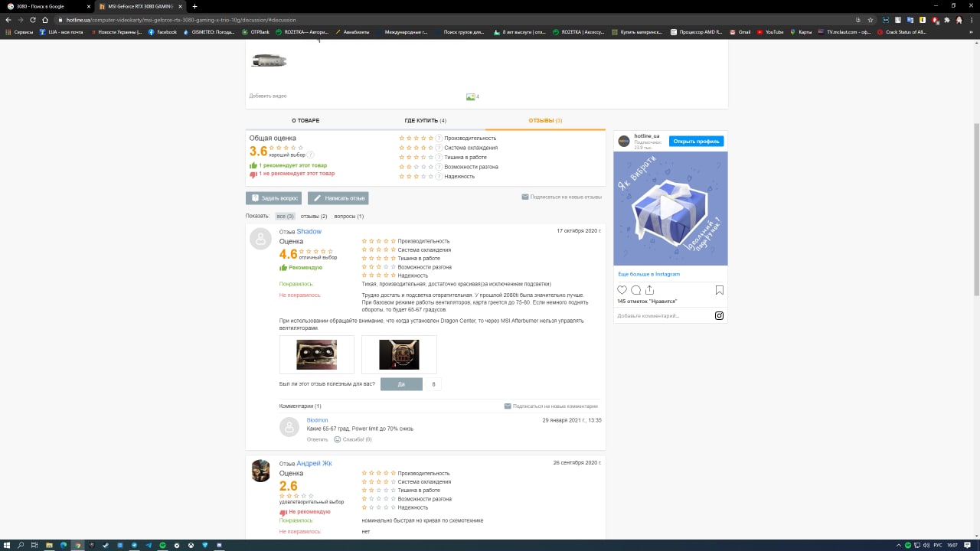Reload the page with the refresh icon
Screen dimensions: 980x551
tap(33, 20)
